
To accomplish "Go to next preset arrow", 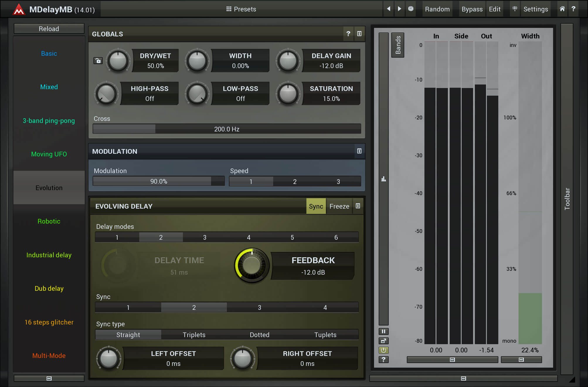I will (x=399, y=9).
